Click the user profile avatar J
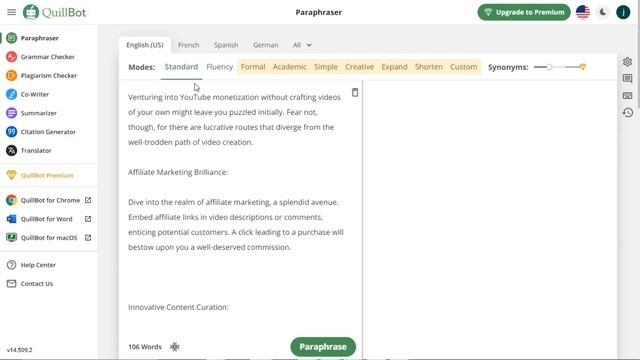The height and width of the screenshot is (360, 640). click(x=623, y=12)
